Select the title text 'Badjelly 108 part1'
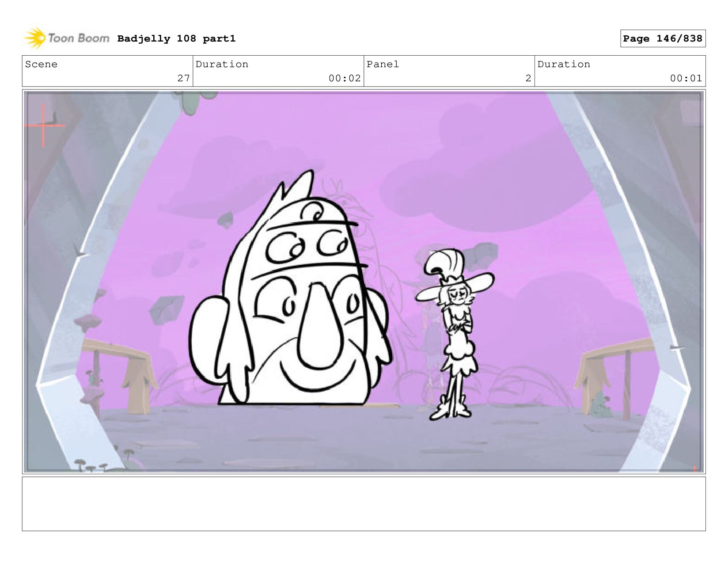This screenshot has width=728, height=564. point(176,38)
